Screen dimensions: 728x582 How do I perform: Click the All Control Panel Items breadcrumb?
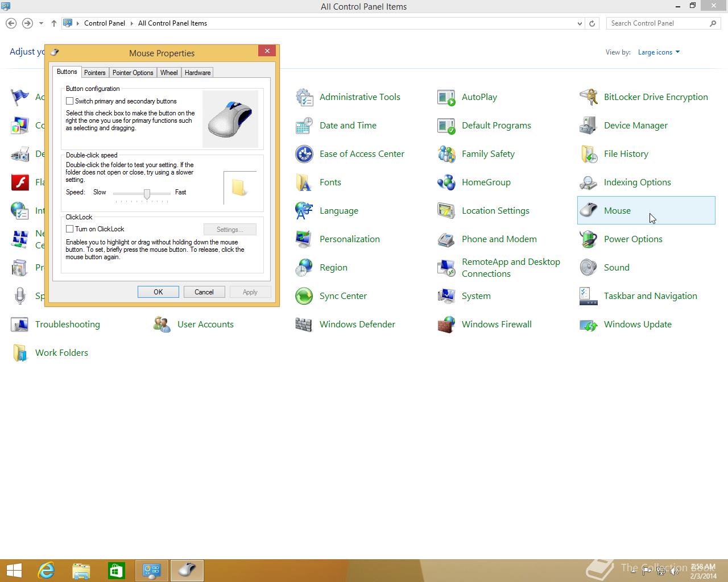pyautogui.click(x=172, y=23)
